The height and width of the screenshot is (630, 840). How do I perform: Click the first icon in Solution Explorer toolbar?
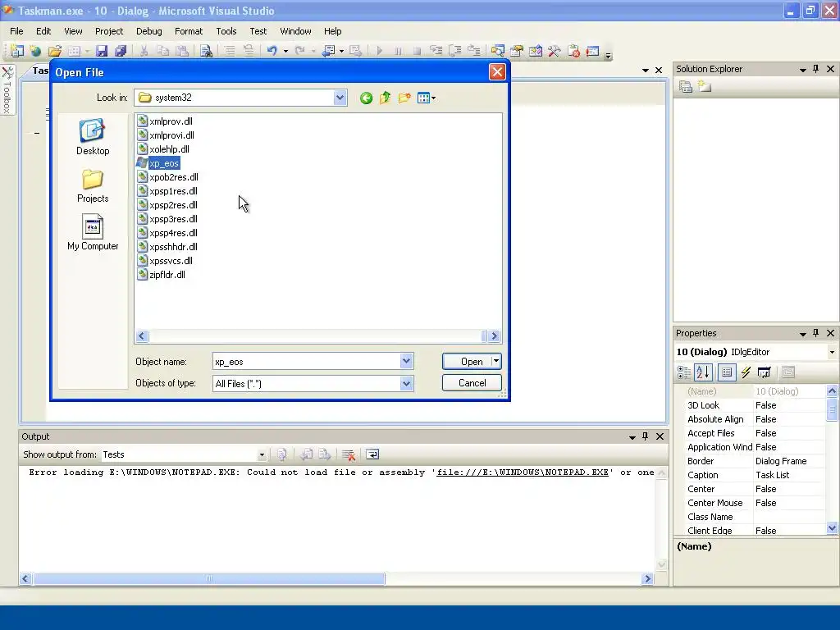point(686,87)
